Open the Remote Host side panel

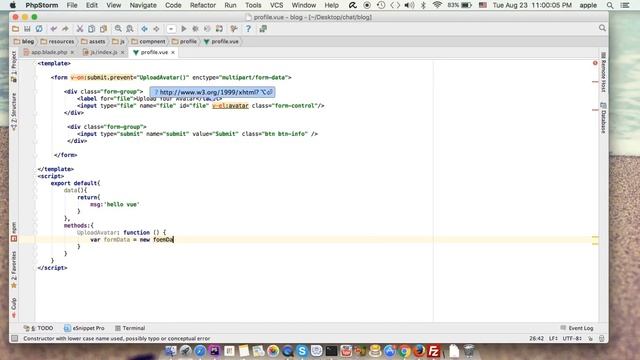click(603, 72)
